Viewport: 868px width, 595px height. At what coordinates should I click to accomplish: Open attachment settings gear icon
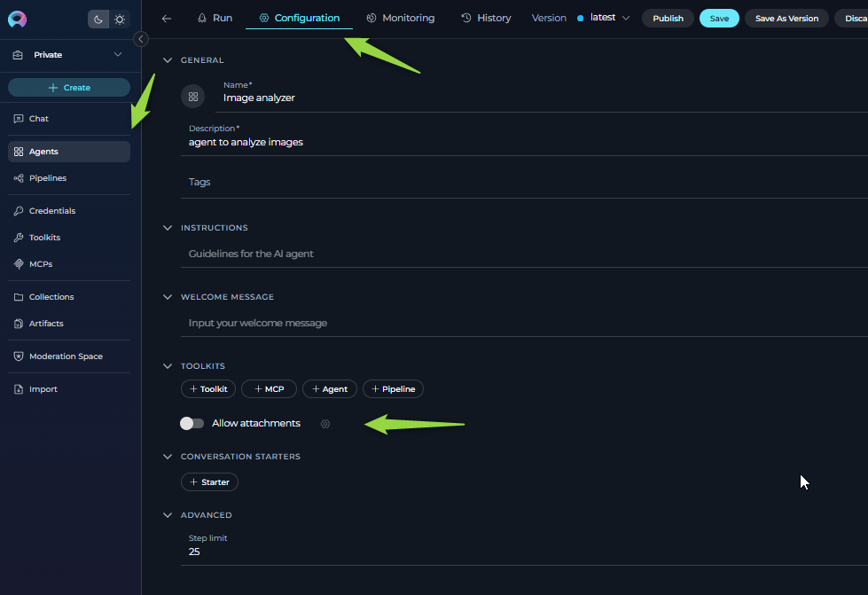(x=325, y=424)
